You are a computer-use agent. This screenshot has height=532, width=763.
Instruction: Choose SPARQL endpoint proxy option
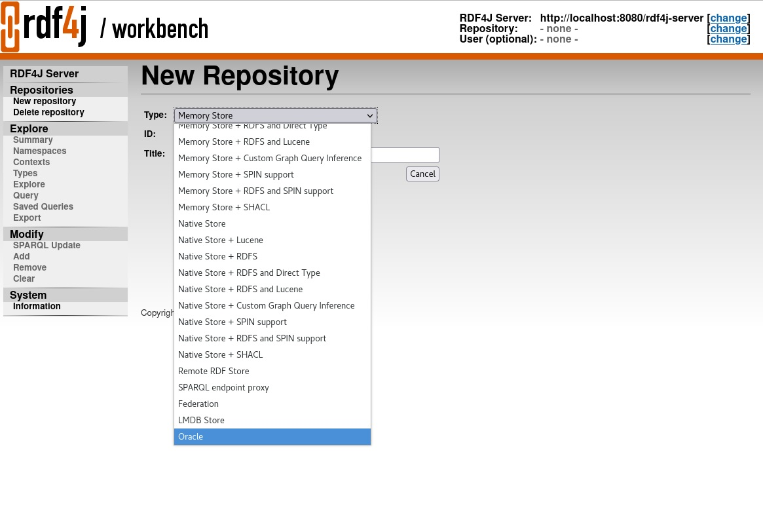tap(272, 387)
